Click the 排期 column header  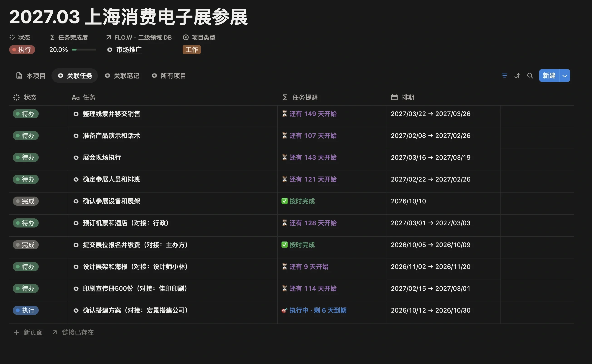click(x=402, y=97)
